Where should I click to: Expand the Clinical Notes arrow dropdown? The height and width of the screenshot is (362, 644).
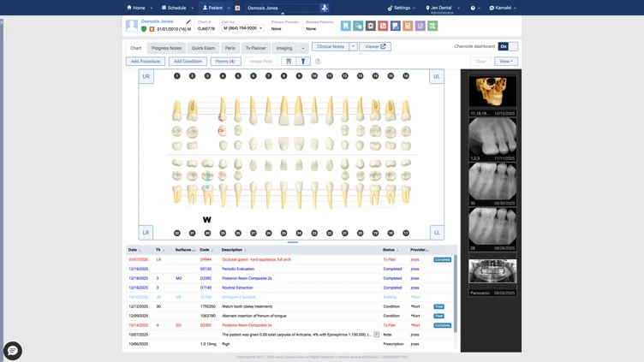[353, 47]
